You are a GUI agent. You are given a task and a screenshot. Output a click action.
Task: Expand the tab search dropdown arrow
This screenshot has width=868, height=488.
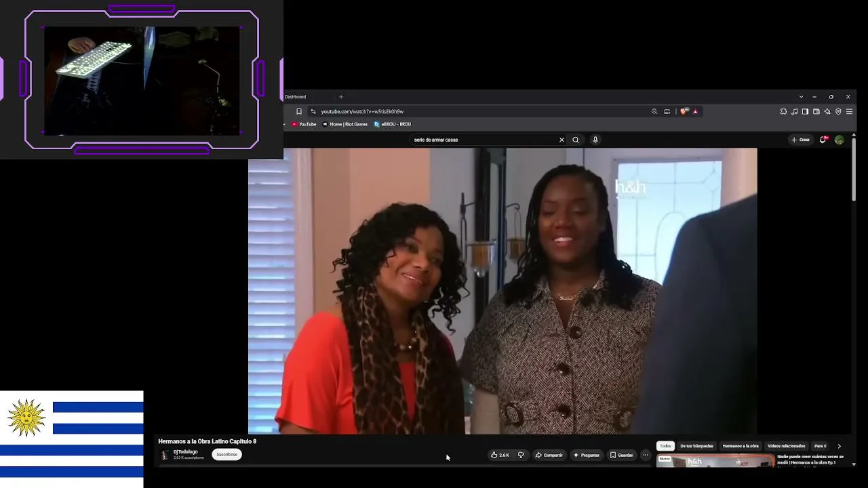[x=801, y=97]
